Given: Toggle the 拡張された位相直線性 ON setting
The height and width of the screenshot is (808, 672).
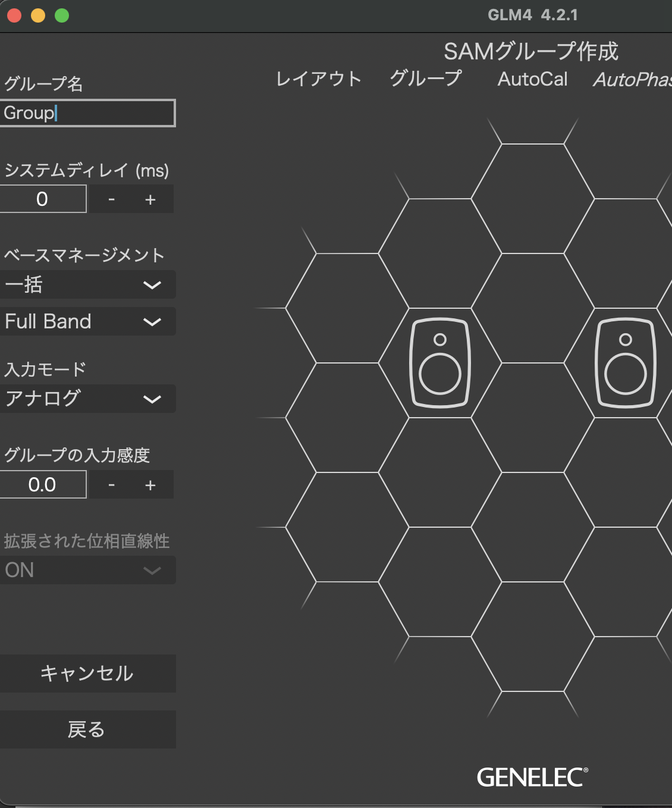Looking at the screenshot, I should pos(88,570).
